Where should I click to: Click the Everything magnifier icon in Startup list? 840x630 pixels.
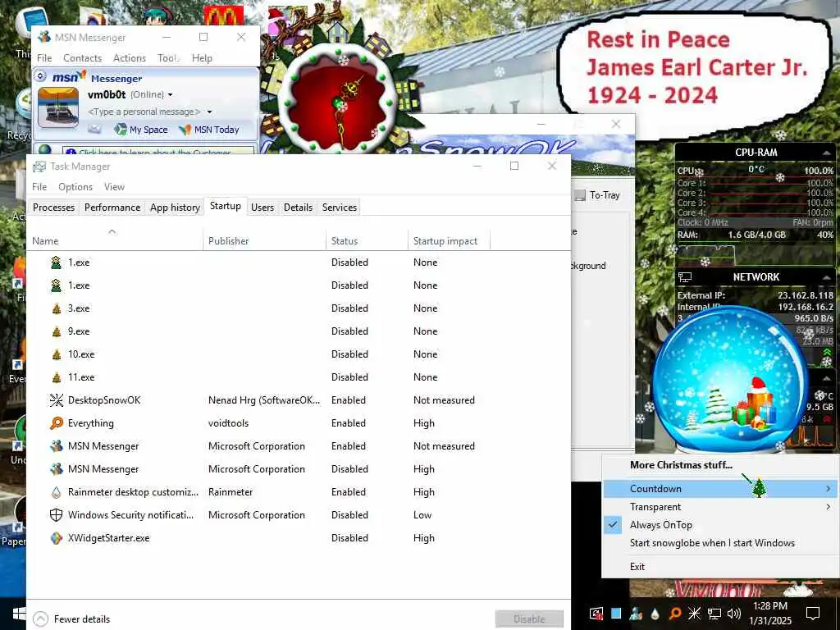pyautogui.click(x=57, y=423)
